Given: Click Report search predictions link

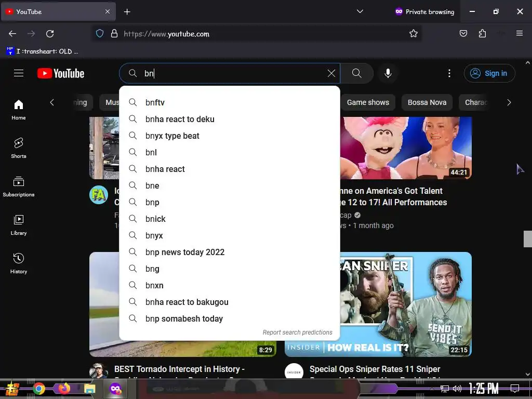Looking at the screenshot, I should pyautogui.click(x=297, y=332).
